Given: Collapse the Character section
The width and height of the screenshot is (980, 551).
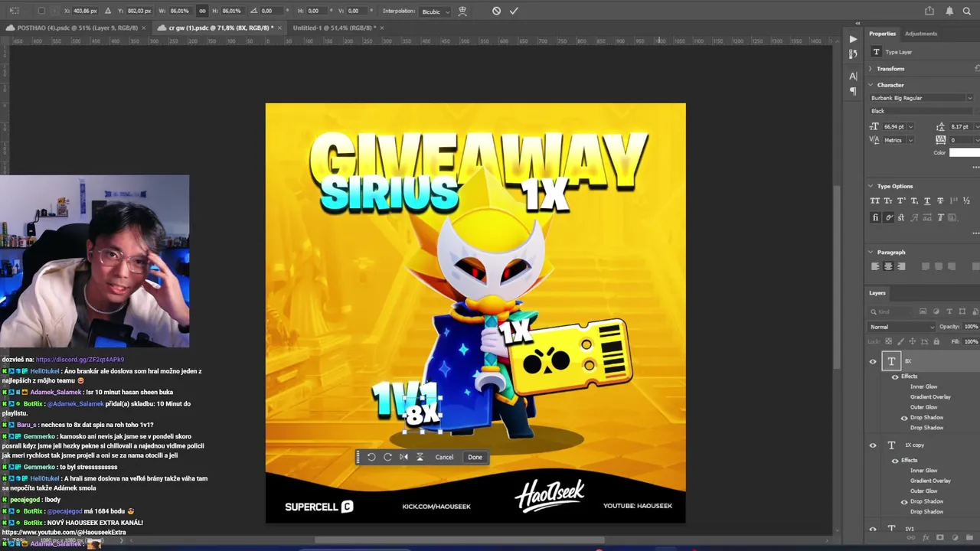Looking at the screenshot, I should 871,85.
